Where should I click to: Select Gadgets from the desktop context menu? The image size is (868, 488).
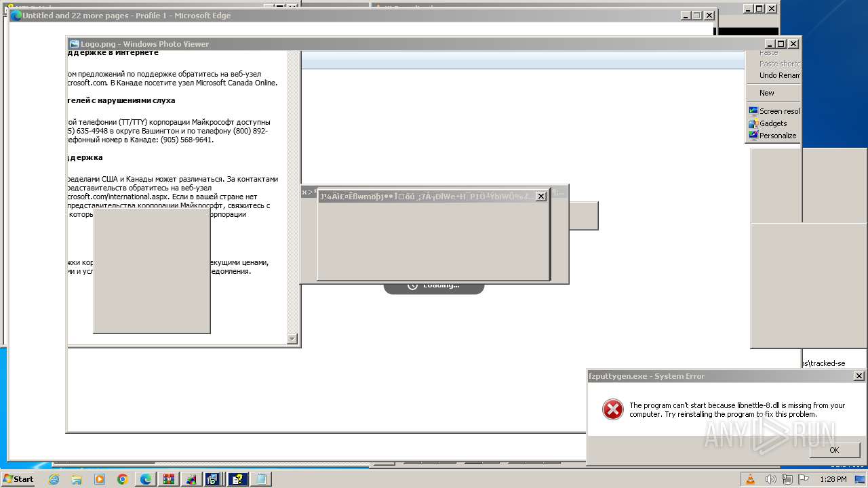[773, 123]
